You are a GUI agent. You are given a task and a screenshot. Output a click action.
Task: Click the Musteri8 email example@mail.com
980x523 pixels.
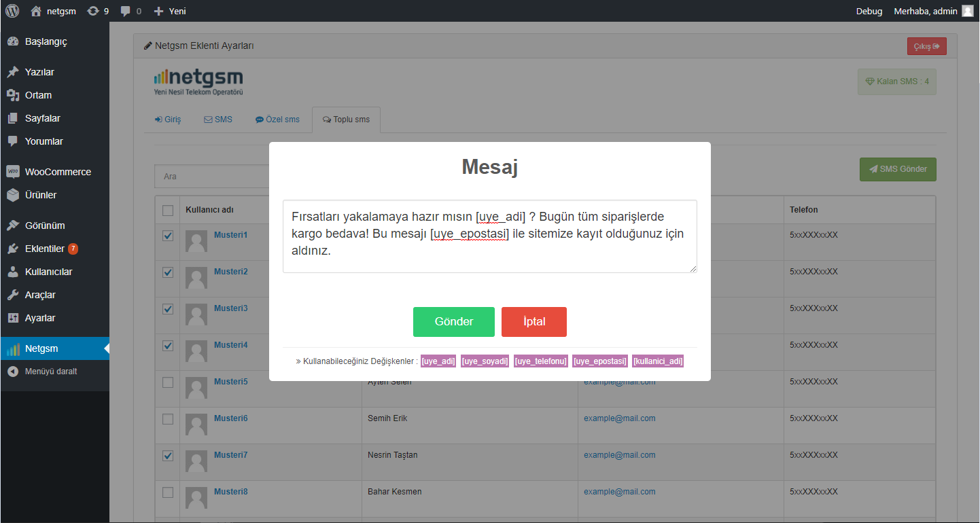(x=620, y=492)
